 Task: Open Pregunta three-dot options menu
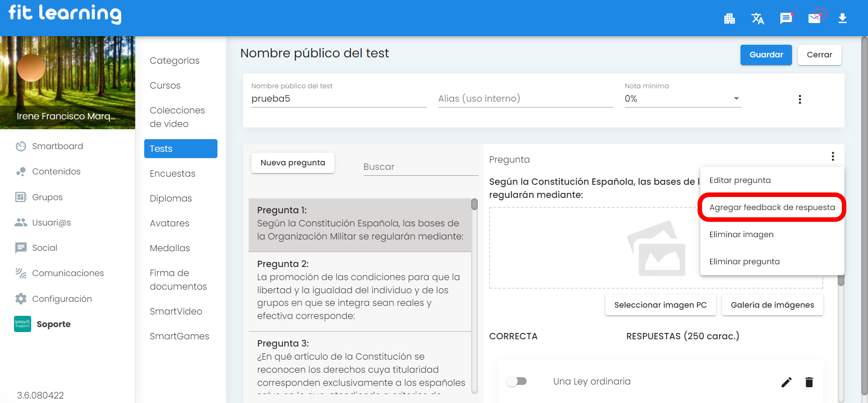tap(833, 156)
